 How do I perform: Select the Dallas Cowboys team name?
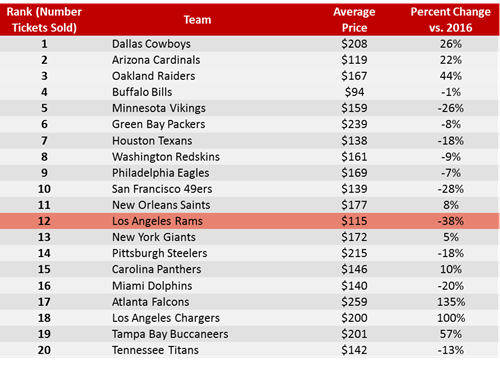151,44
